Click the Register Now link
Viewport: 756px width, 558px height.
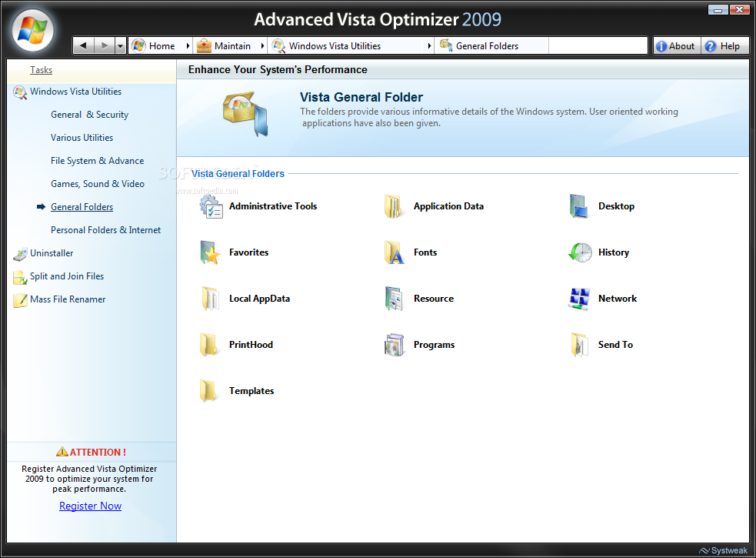pyautogui.click(x=90, y=506)
